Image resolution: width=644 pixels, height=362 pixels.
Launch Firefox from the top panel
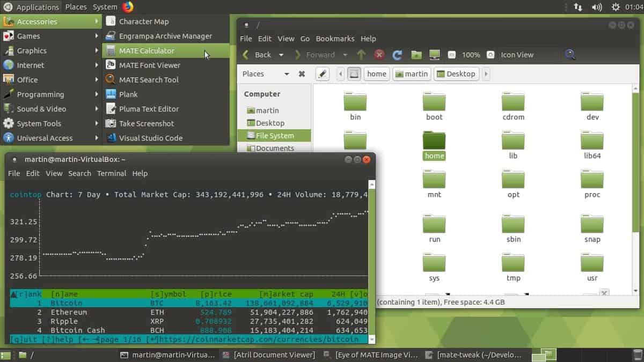coord(128,7)
